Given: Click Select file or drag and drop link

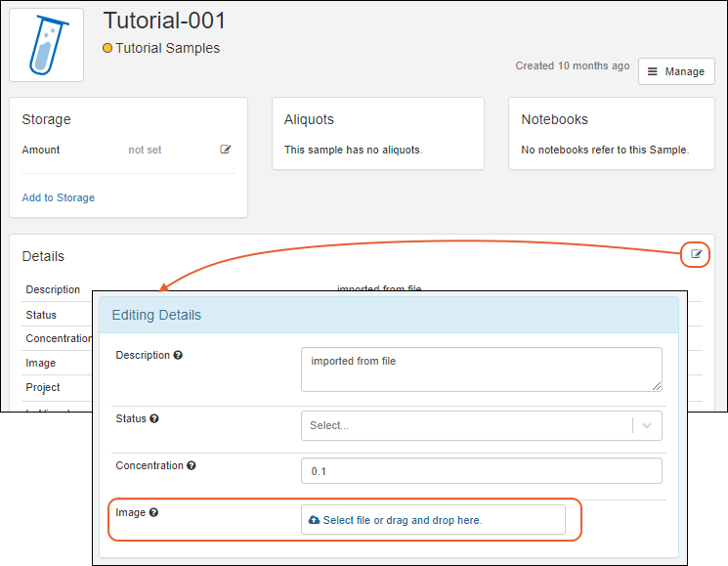Looking at the screenshot, I should click(402, 520).
